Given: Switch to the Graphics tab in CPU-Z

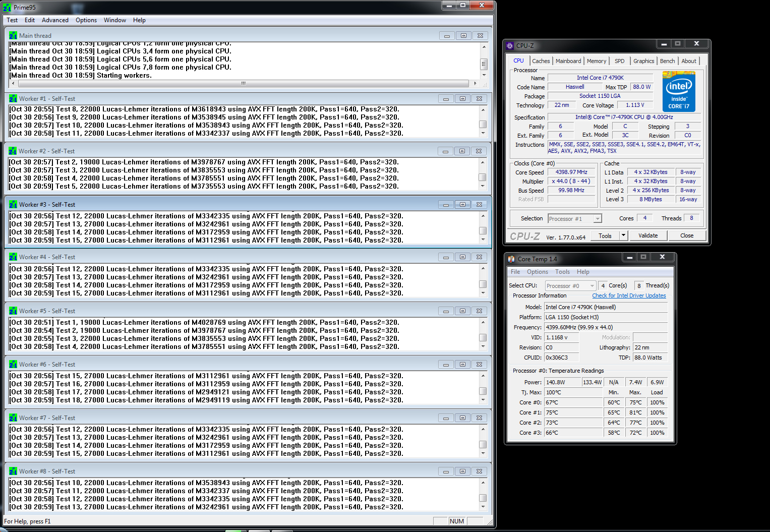Looking at the screenshot, I should point(644,61).
